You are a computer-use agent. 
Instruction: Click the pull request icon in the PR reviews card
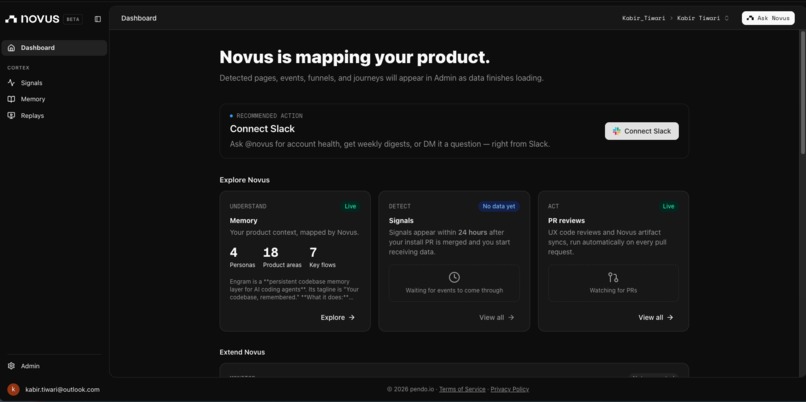click(x=613, y=278)
